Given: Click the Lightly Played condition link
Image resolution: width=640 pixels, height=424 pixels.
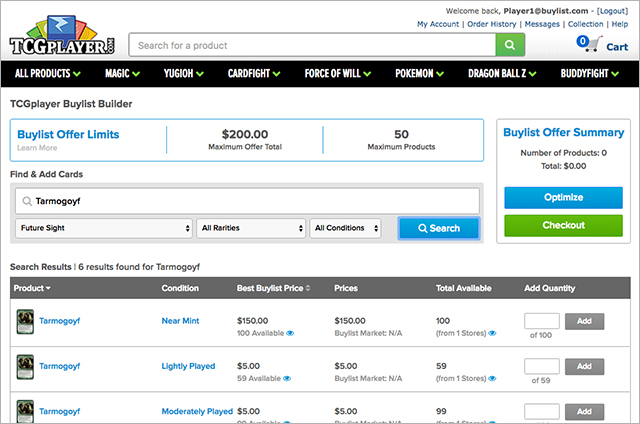Looking at the screenshot, I should click(x=188, y=366).
